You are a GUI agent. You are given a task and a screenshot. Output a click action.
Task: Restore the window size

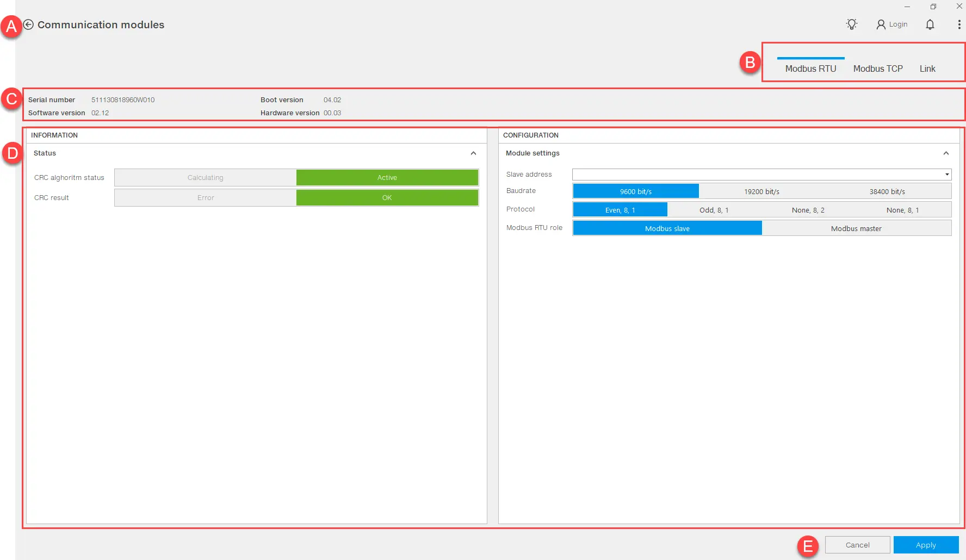[933, 7]
